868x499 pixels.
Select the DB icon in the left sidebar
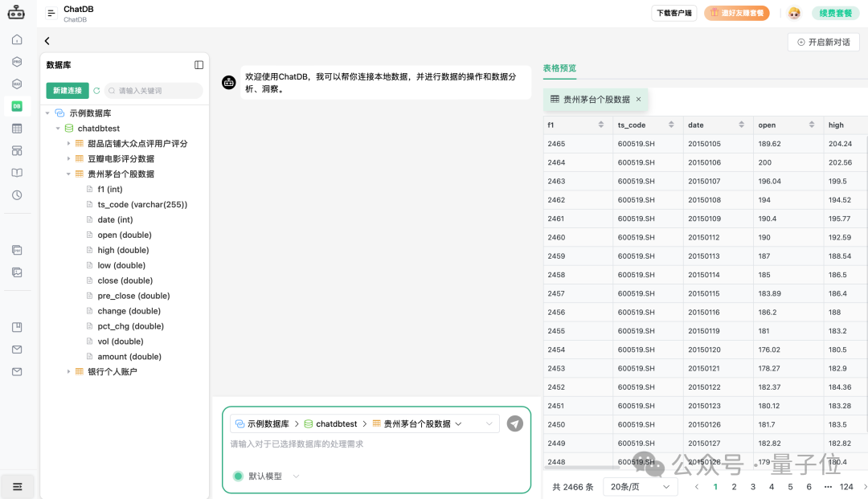coord(18,105)
